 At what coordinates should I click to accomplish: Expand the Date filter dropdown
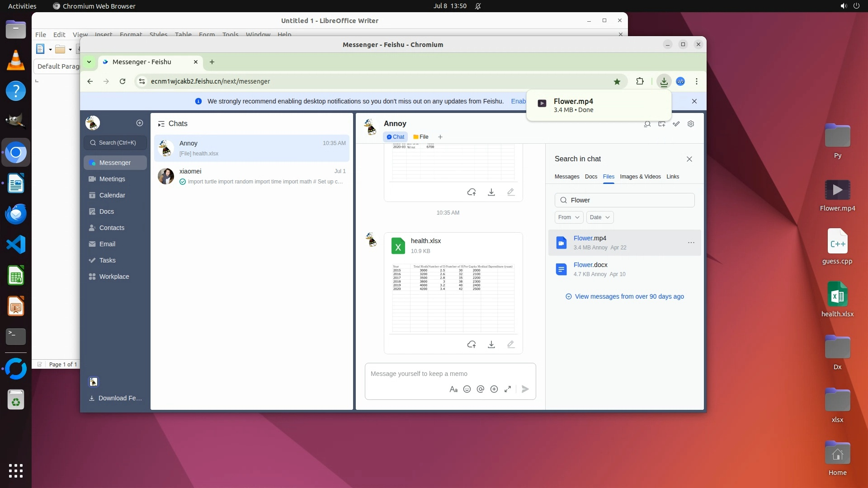point(599,217)
